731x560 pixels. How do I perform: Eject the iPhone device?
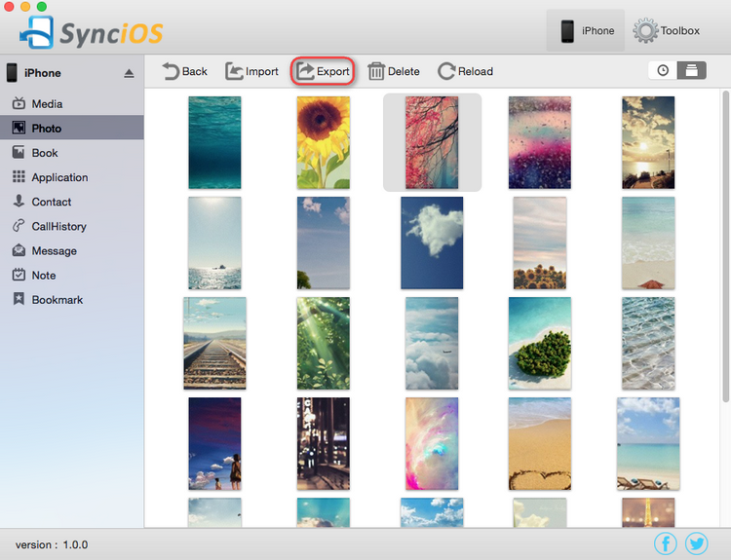129,73
